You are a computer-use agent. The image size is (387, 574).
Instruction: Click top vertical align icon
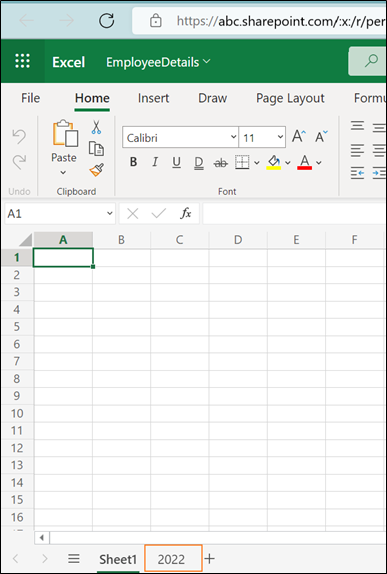357,126
